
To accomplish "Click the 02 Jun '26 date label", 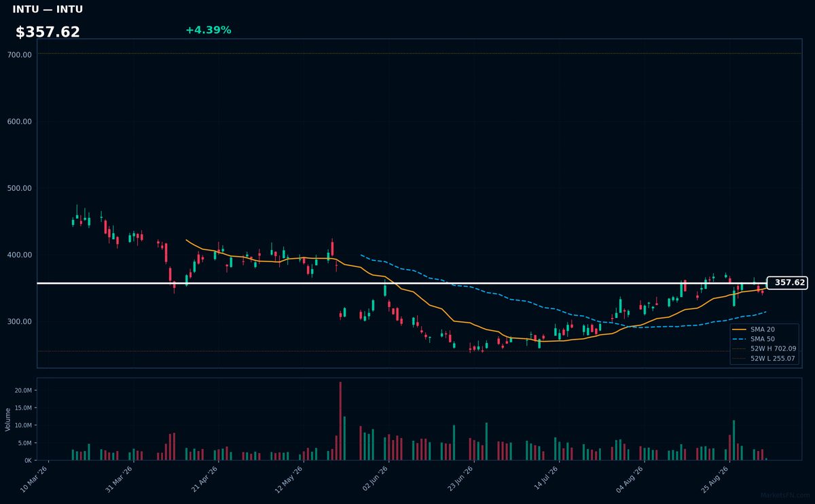I will [375, 479].
